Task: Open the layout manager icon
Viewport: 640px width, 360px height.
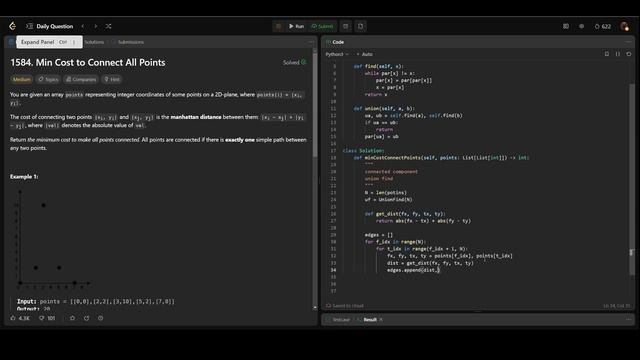Action: pyautogui.click(x=566, y=26)
